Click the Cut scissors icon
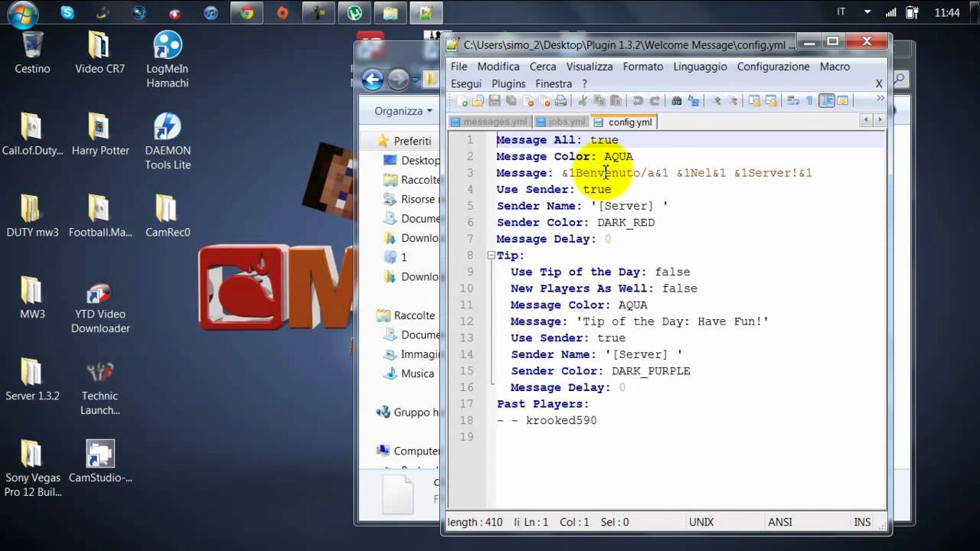Screen dimensions: 980x551 pos(583,101)
